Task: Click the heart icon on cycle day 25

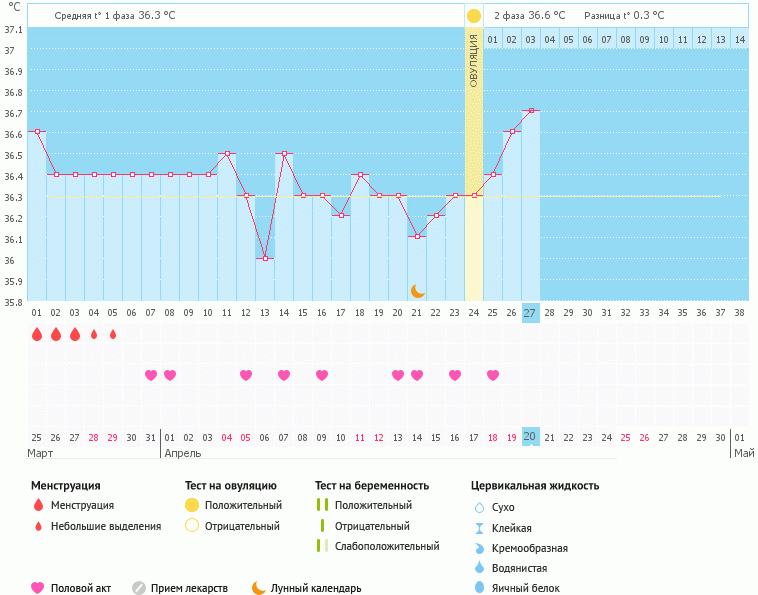Action: coord(493,375)
